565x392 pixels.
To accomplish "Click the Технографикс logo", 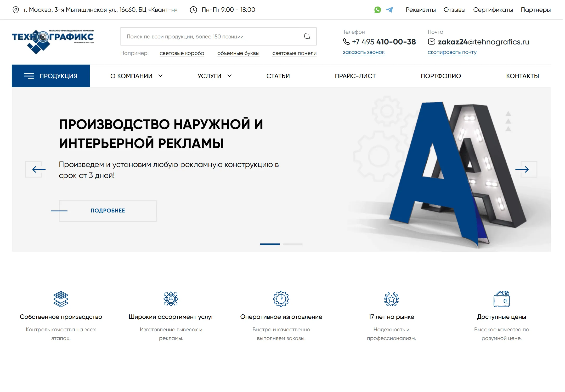I will point(53,42).
